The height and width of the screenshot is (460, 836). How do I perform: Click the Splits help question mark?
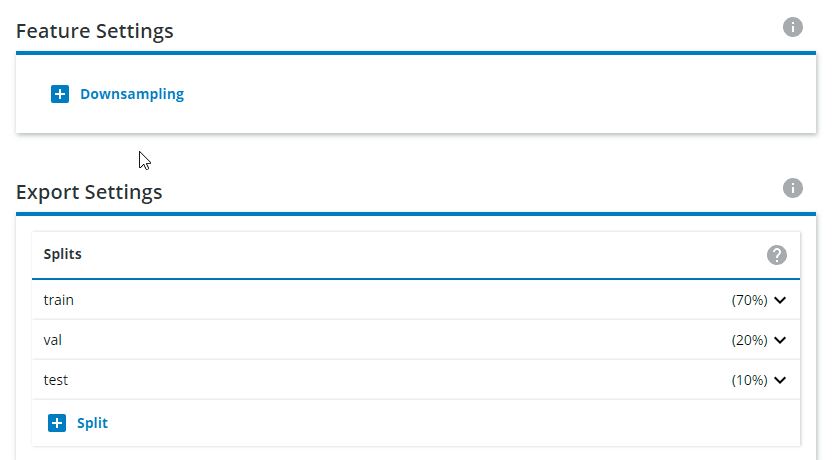(x=777, y=255)
